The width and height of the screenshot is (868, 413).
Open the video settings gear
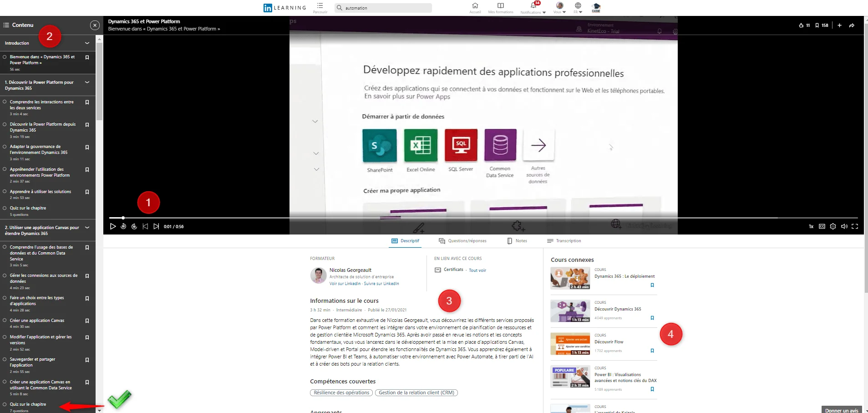click(833, 226)
